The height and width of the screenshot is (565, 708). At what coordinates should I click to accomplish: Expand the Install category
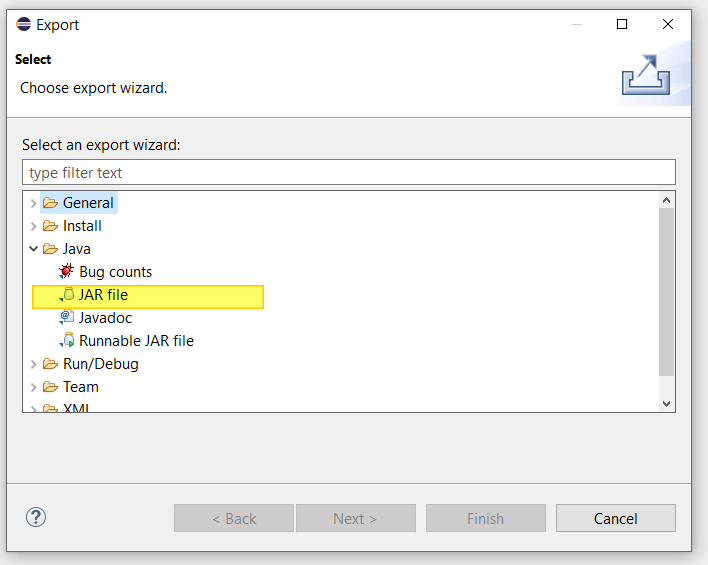pos(33,226)
